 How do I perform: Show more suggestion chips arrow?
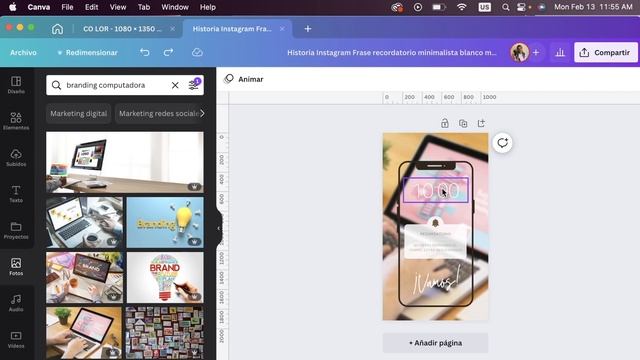pyautogui.click(x=202, y=113)
